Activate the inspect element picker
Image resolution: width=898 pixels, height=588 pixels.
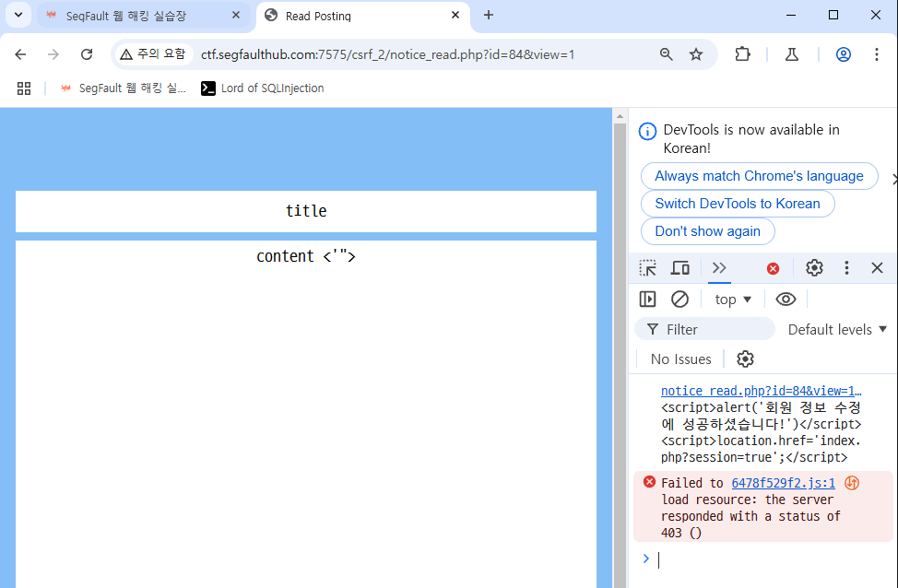click(648, 268)
